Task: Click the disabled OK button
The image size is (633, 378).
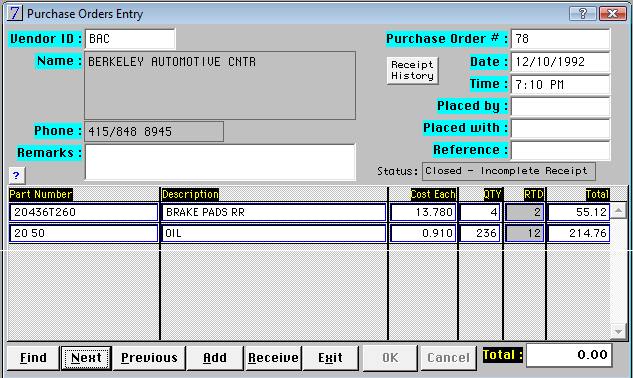Action: [x=390, y=358]
